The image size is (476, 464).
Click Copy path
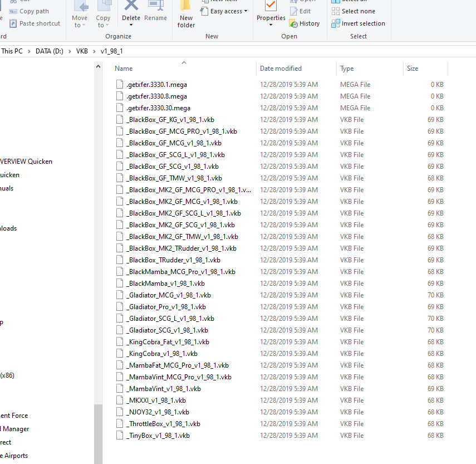tap(29, 11)
